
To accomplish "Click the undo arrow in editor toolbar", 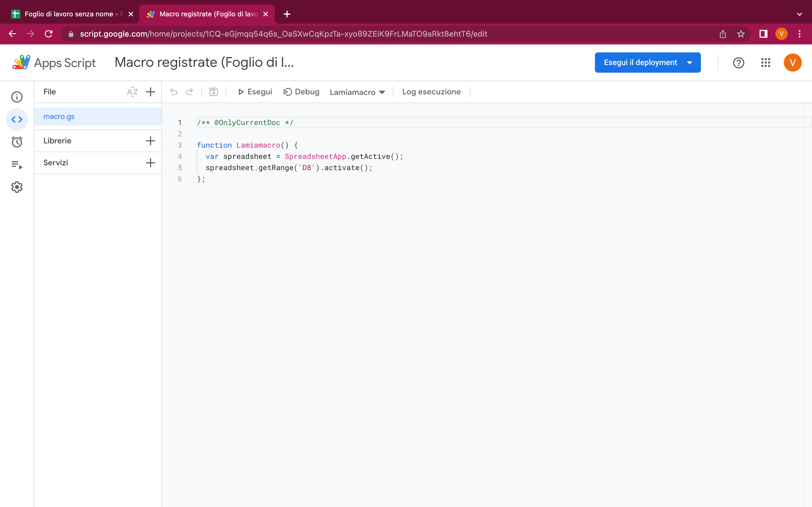I will click(173, 92).
